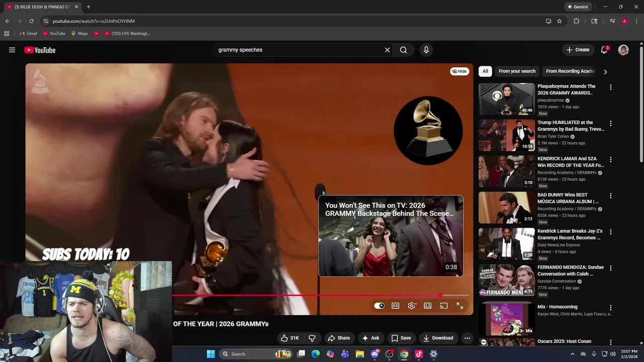Reload the page in Chrome

(x=31, y=21)
